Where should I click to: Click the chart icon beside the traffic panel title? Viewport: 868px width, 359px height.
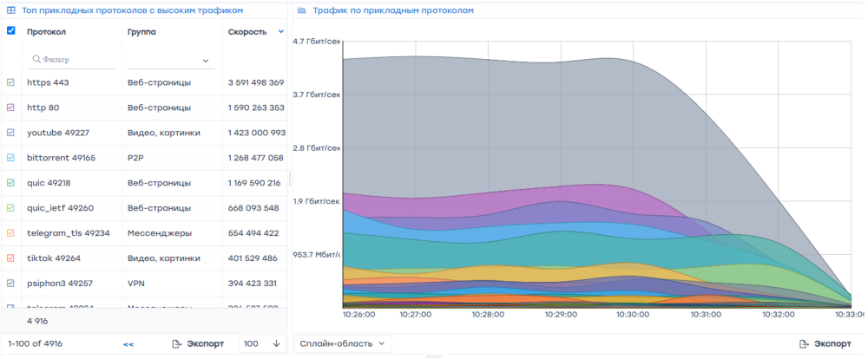click(x=301, y=10)
